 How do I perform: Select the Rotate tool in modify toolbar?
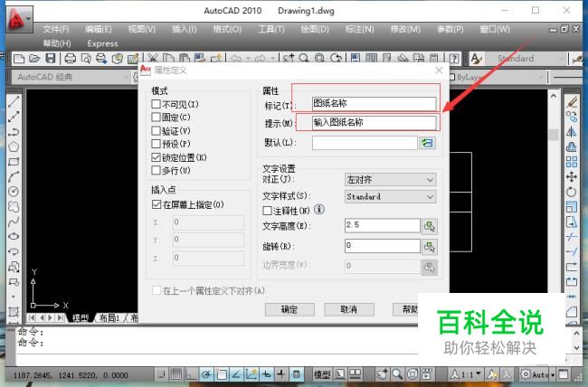(571, 192)
